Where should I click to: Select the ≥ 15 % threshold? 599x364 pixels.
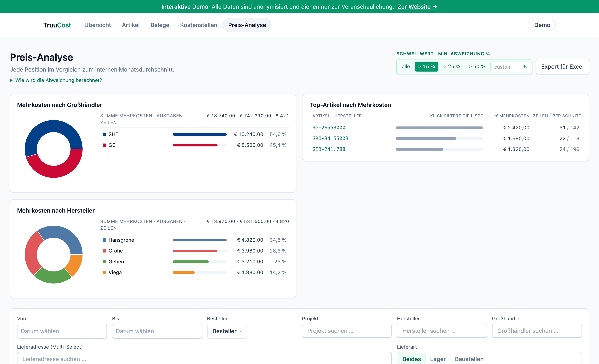[x=427, y=67]
